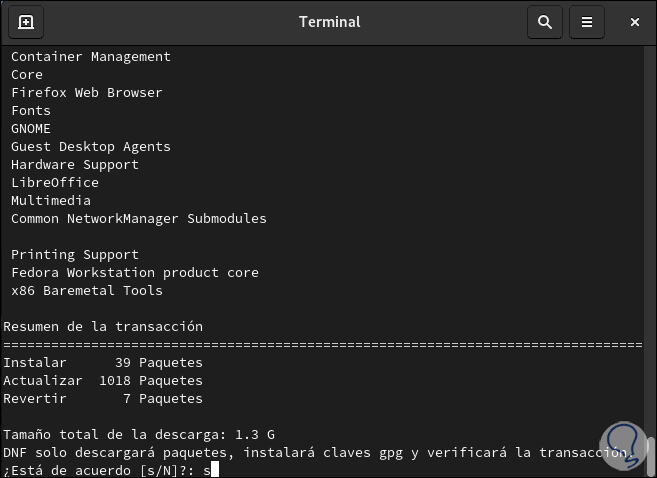Viewport: 657px width, 478px height.
Task: Click the LibreOffice group entry
Action: click(x=55, y=183)
